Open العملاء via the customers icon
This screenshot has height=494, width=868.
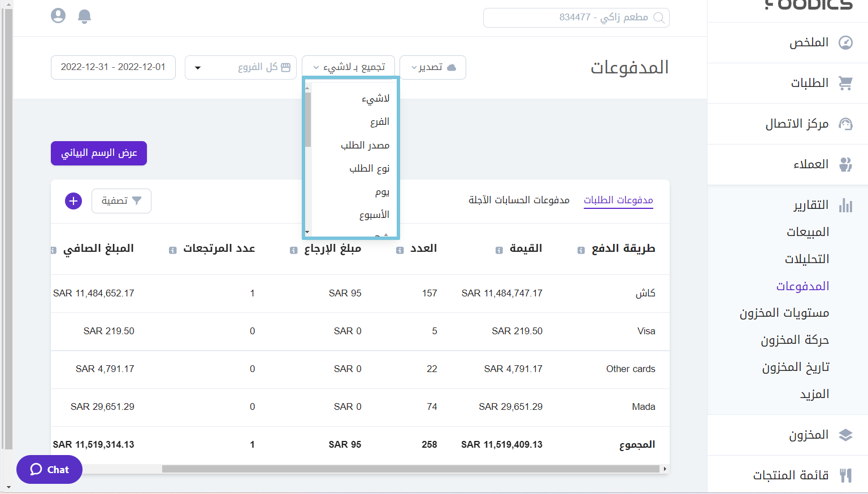(846, 164)
